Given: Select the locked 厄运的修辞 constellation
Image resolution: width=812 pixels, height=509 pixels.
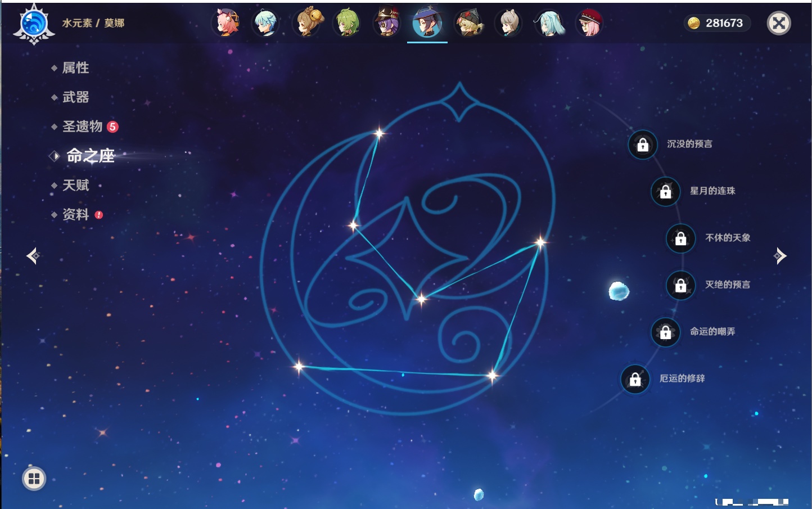Looking at the screenshot, I should [x=635, y=380].
